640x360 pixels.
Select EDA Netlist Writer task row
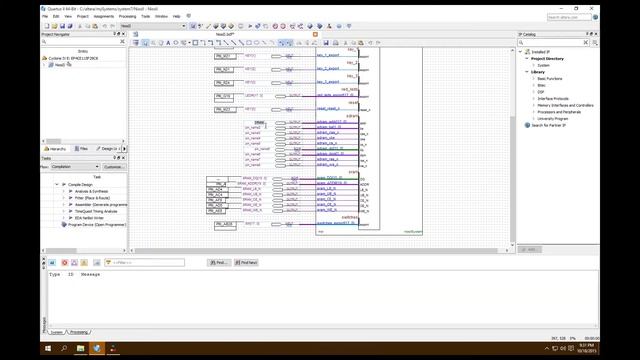coord(89,218)
